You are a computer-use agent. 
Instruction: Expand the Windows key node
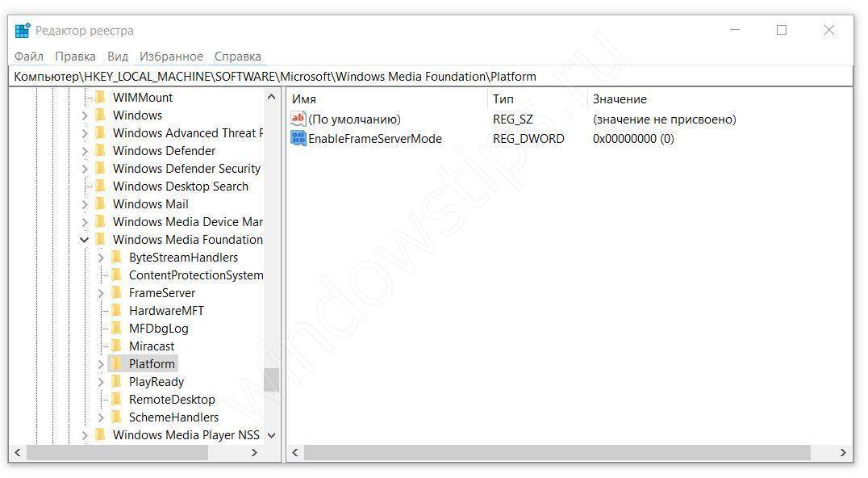[x=85, y=115]
